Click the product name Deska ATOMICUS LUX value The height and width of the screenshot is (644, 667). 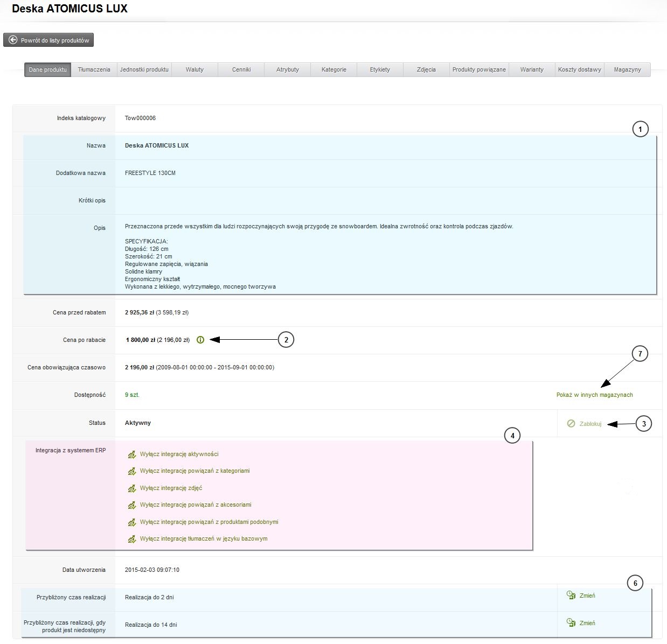point(157,145)
